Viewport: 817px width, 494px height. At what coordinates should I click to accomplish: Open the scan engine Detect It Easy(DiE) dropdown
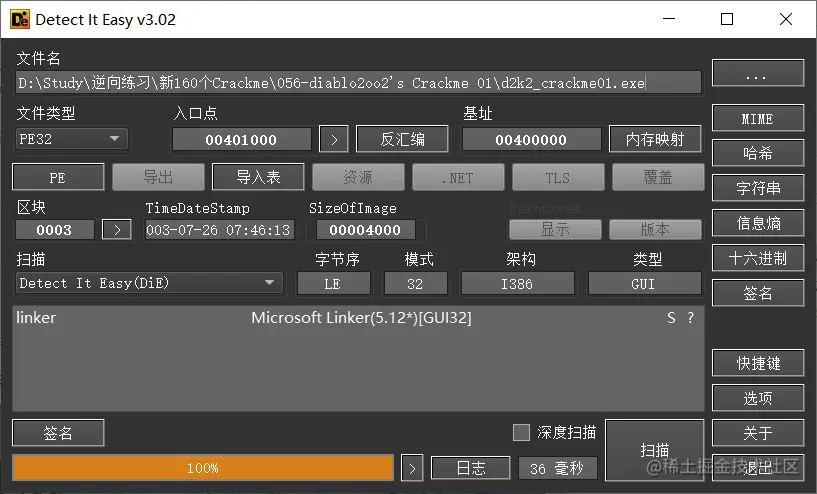(150, 283)
